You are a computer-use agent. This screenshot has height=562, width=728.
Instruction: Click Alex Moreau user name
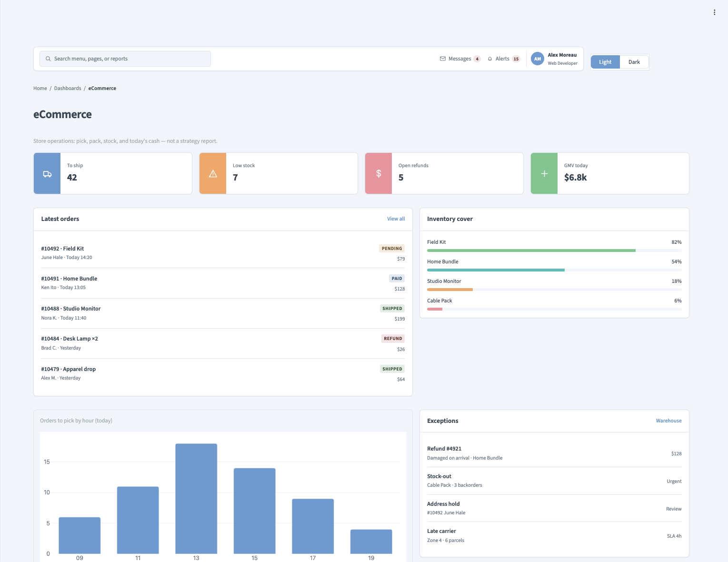pyautogui.click(x=562, y=55)
